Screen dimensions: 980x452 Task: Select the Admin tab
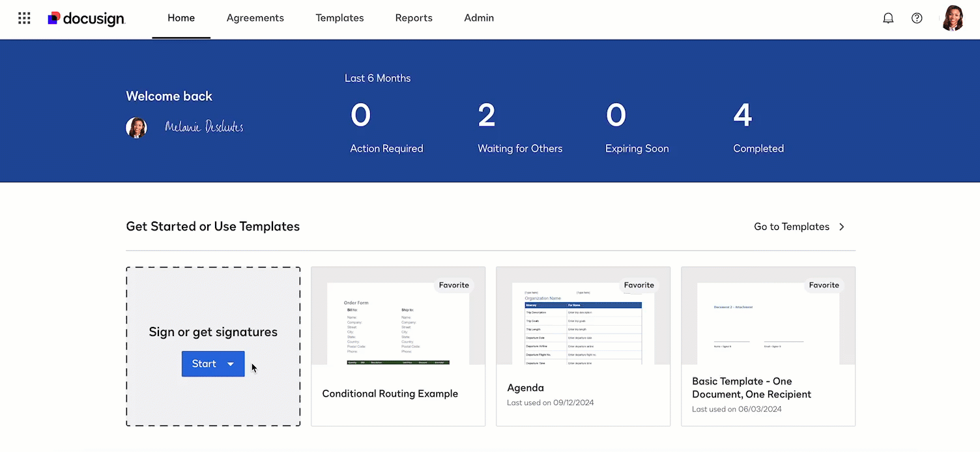coord(479,18)
